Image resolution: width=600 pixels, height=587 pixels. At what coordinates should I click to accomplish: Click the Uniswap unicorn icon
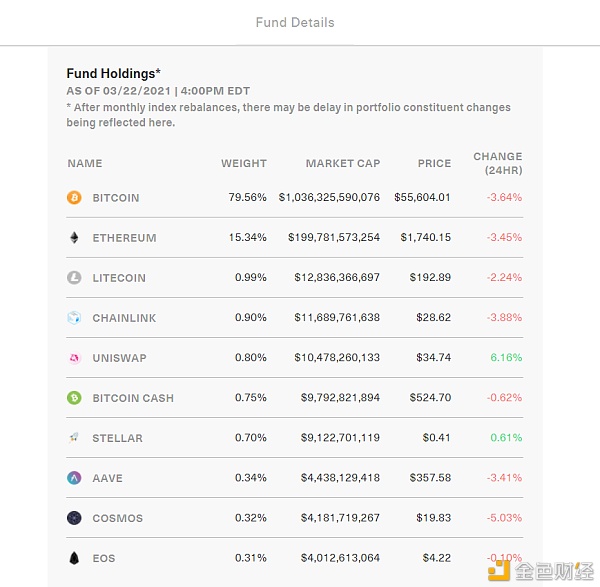74,358
